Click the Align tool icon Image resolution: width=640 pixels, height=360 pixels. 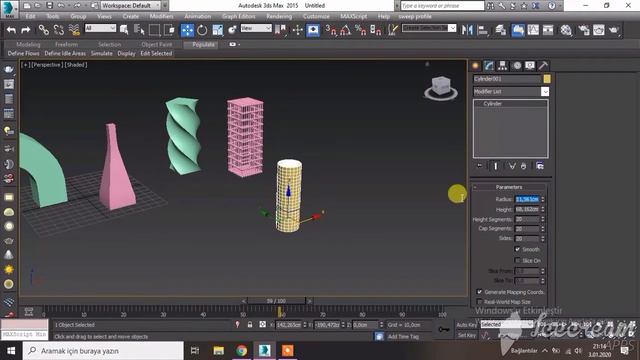pyautogui.click(x=483, y=30)
